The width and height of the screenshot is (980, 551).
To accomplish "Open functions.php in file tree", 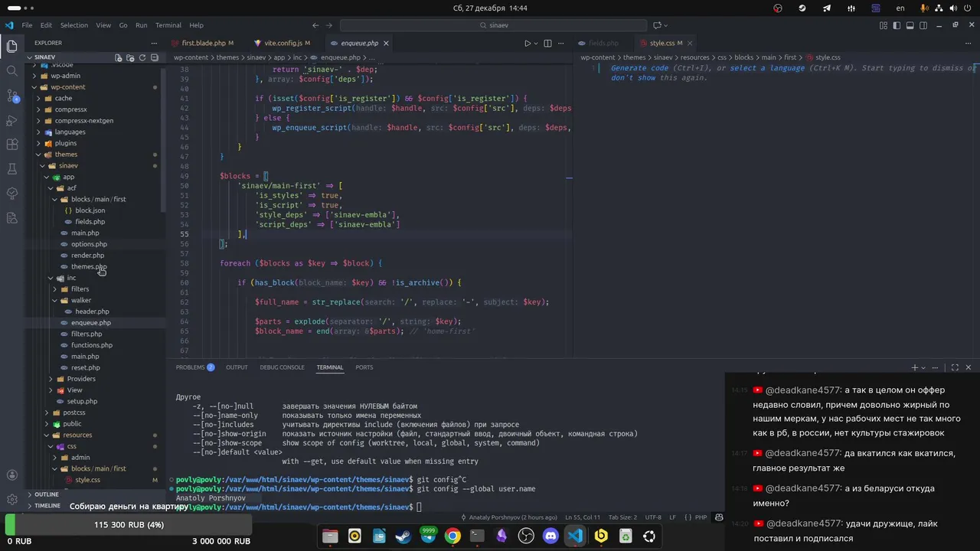I will click(x=91, y=345).
